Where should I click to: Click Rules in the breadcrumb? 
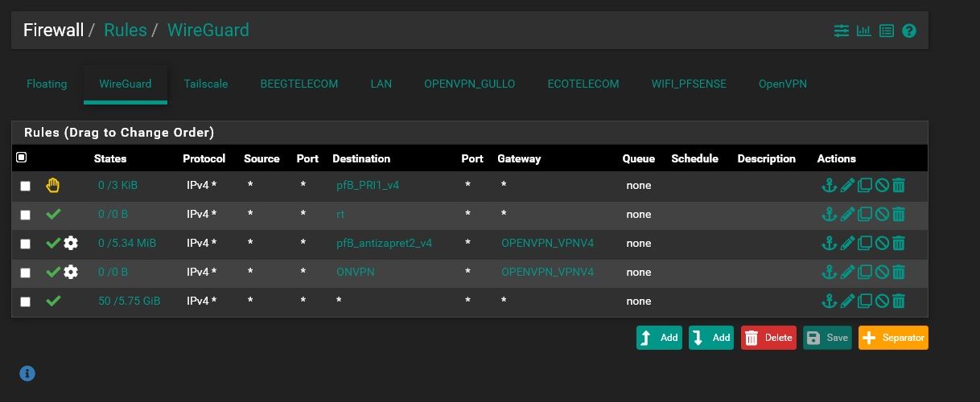(x=126, y=31)
